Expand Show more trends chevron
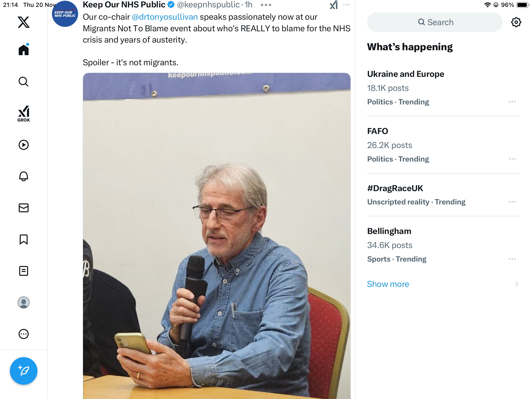This screenshot has height=399, width=532. click(x=517, y=284)
